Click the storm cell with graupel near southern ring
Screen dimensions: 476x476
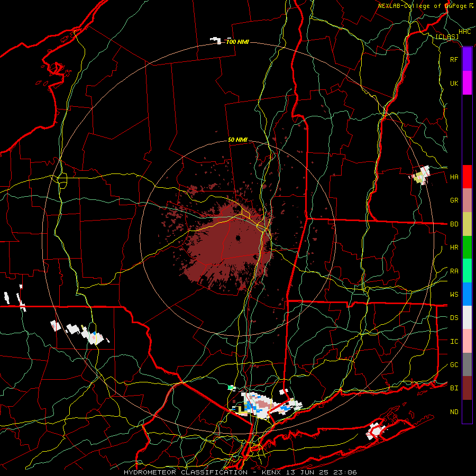(264, 405)
